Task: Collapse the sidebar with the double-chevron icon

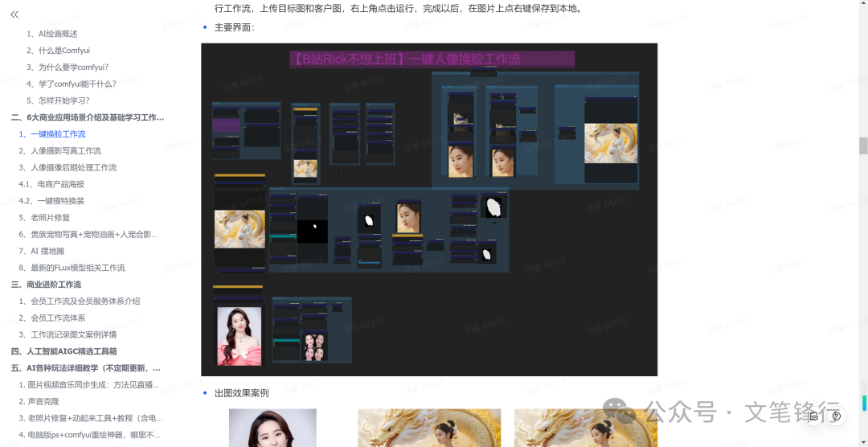Action: [x=14, y=14]
